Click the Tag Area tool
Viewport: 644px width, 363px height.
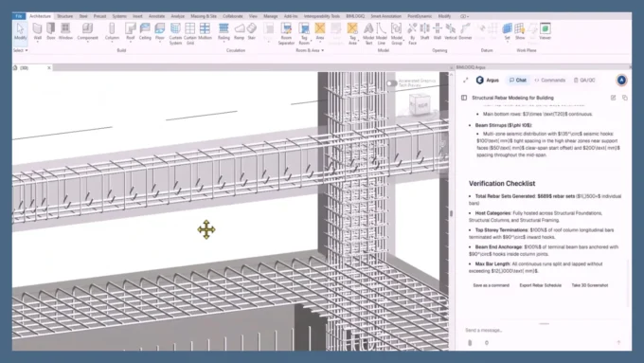point(352,34)
